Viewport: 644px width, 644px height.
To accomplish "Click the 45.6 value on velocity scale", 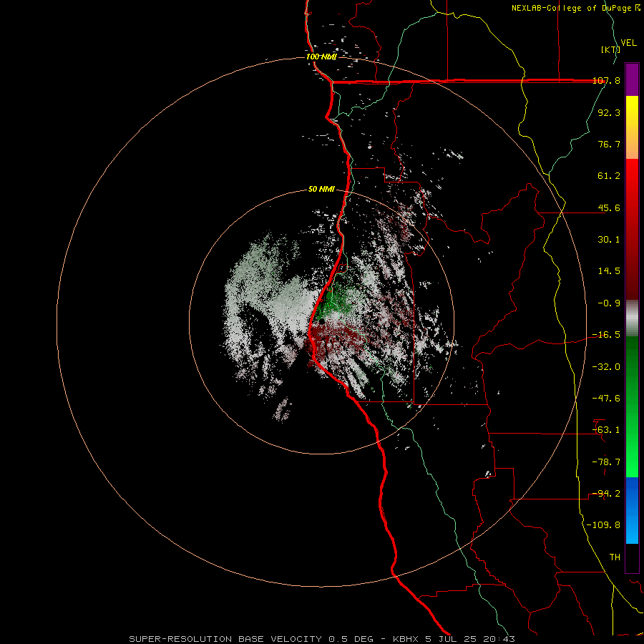I will (609, 208).
